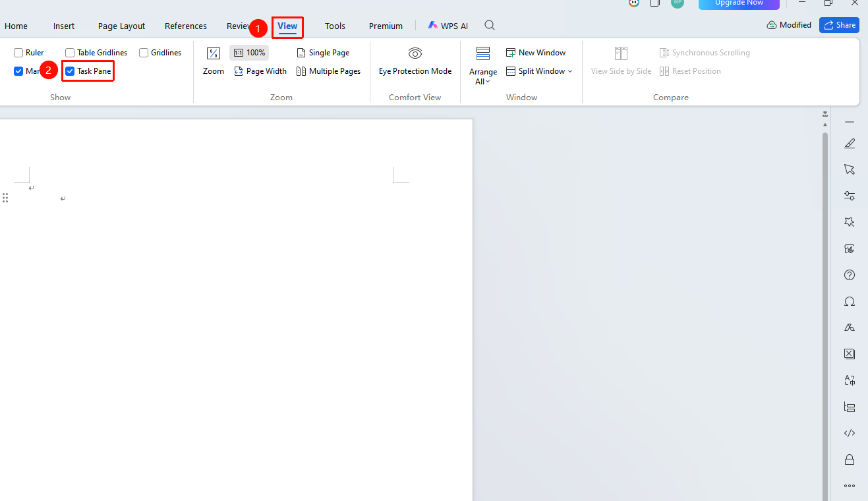
Task: Enable the Ruler checkbox
Action: 18,53
